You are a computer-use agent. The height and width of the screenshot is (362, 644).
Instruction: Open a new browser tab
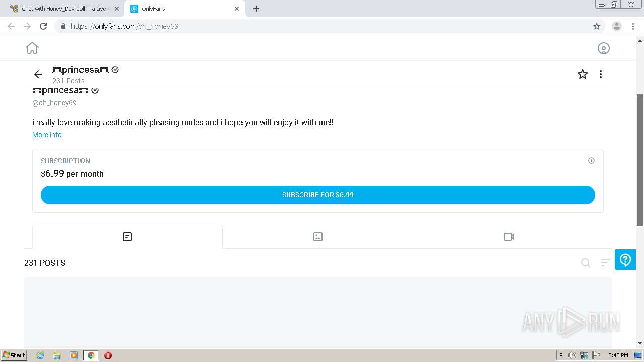(x=256, y=9)
